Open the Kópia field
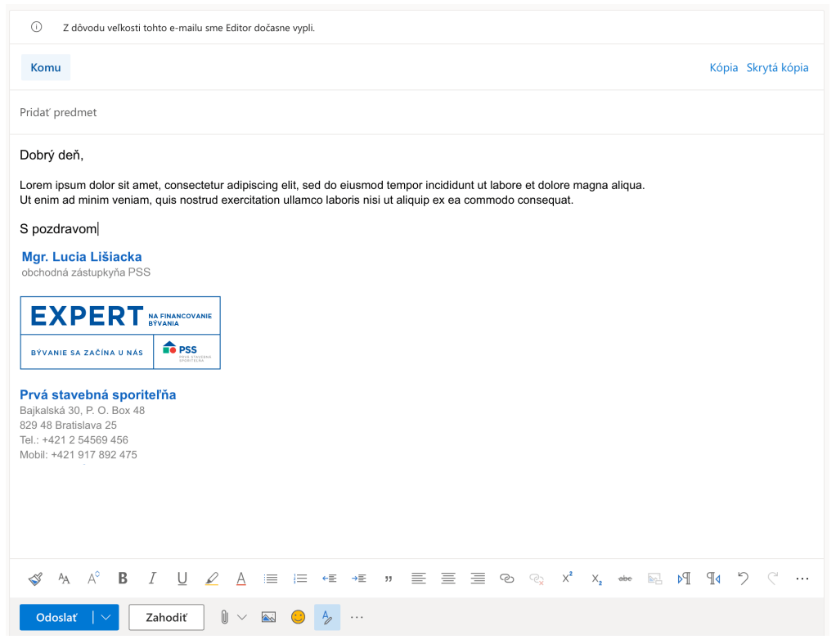 [723, 67]
